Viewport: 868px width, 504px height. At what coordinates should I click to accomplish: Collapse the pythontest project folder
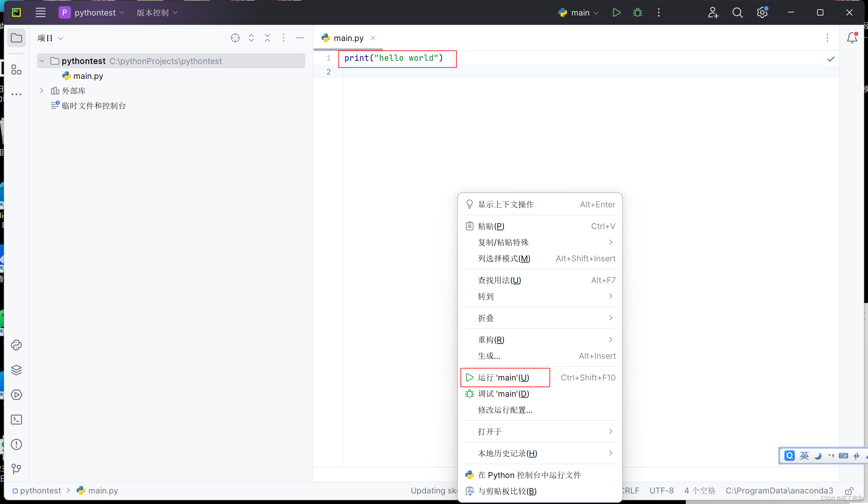click(42, 61)
